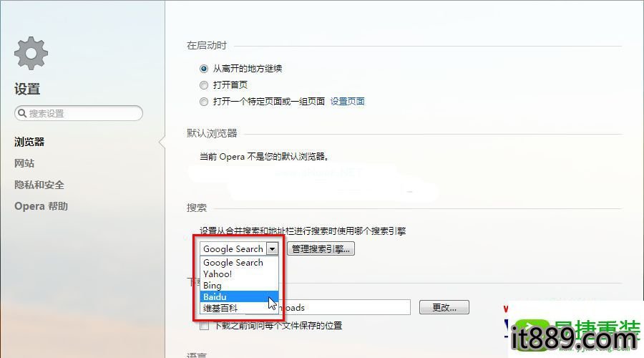
Task: Choose Google Search list entry
Action: point(239,263)
